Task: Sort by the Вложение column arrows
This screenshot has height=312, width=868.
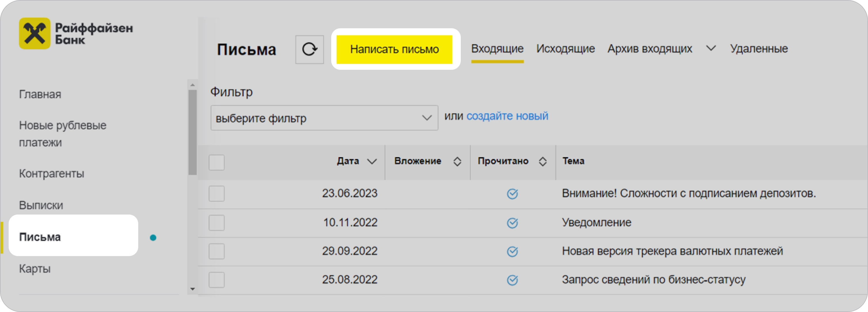Action: 457,161
